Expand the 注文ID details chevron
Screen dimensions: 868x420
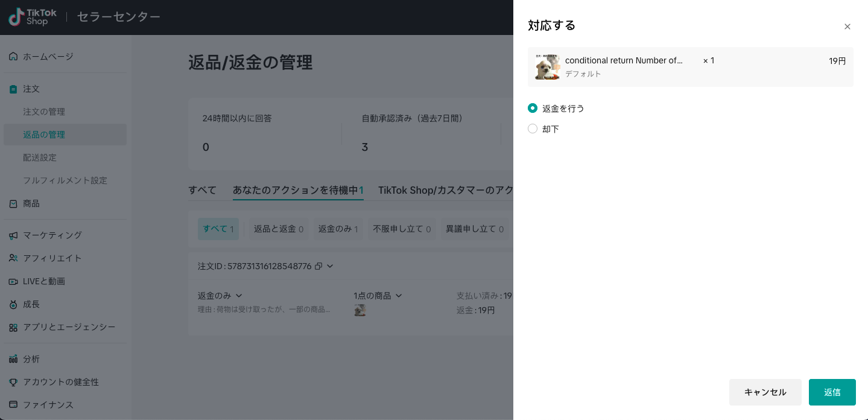[329, 266]
